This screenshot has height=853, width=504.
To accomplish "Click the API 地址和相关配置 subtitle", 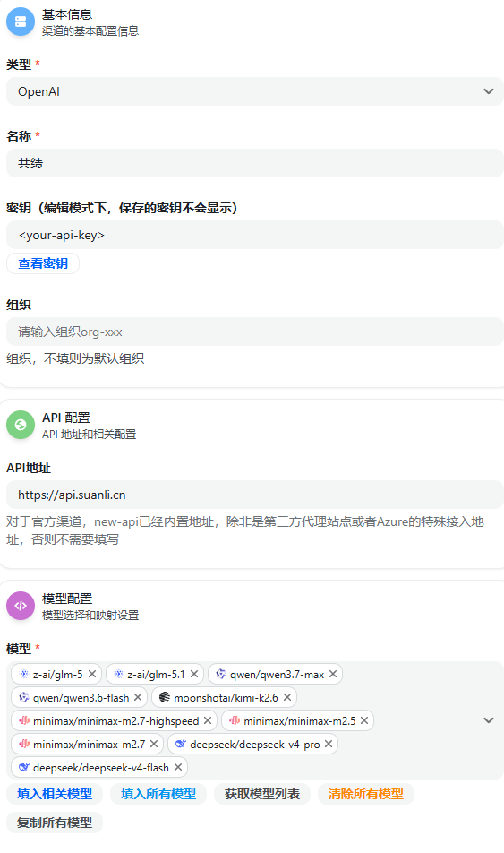I will pyautogui.click(x=90, y=434).
